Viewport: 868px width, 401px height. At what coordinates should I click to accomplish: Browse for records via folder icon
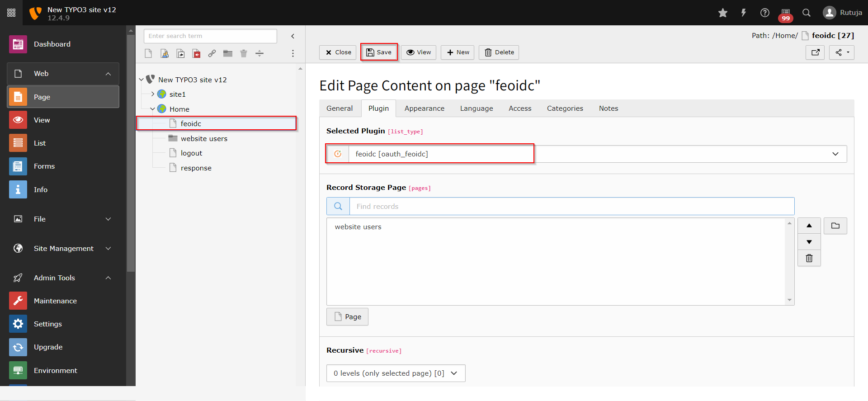(835, 226)
